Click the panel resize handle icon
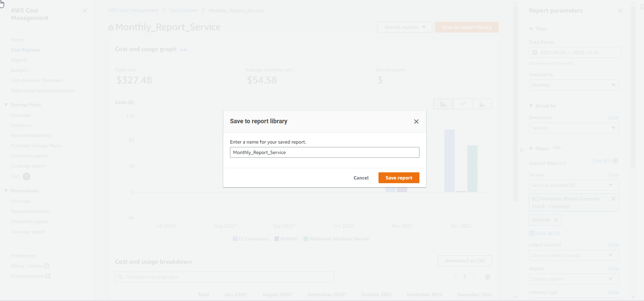 tap(522, 150)
